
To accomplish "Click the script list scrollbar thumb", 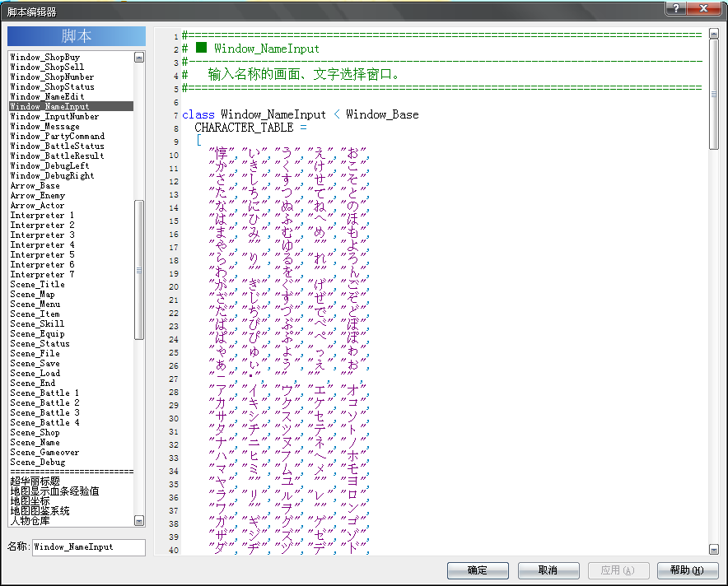I will (139, 270).
